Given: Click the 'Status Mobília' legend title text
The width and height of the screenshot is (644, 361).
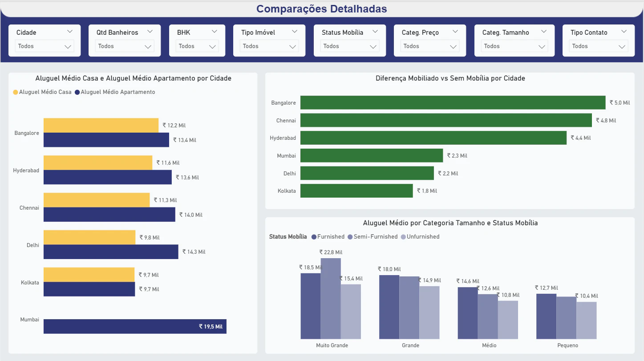Looking at the screenshot, I should tap(288, 237).
